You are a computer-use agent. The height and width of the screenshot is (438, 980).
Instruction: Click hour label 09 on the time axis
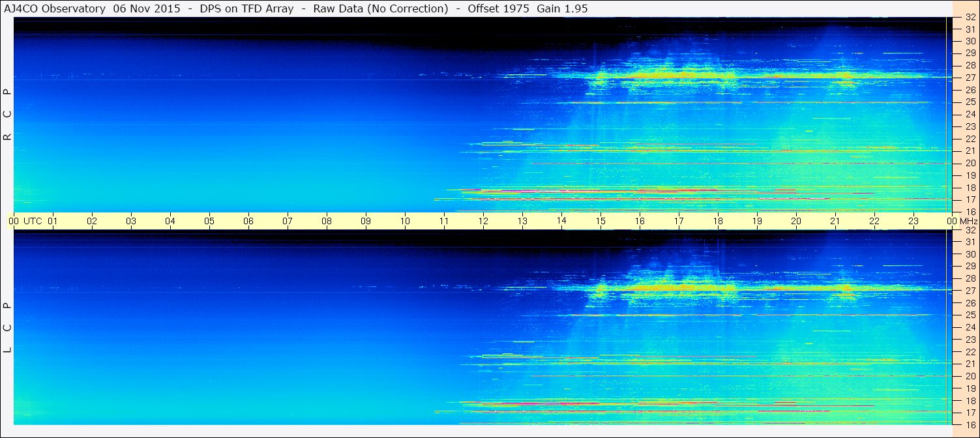tap(366, 221)
